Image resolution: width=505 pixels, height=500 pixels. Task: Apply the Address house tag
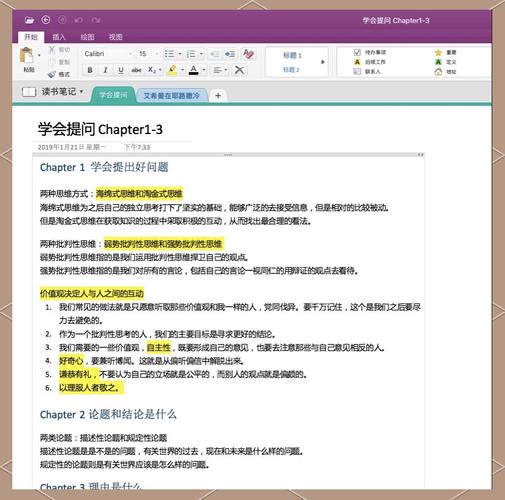[x=438, y=71]
